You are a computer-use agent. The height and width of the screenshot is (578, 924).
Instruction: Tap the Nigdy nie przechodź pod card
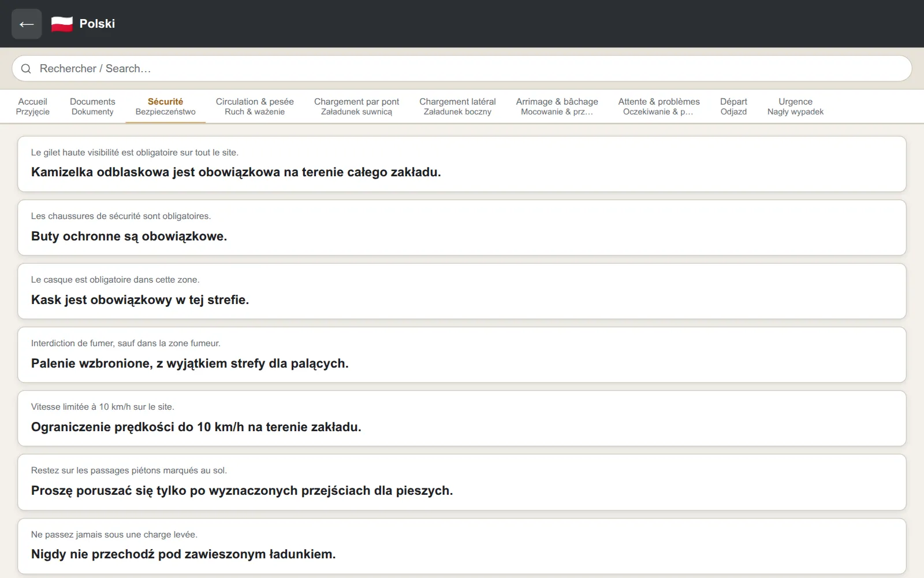pyautogui.click(x=462, y=546)
